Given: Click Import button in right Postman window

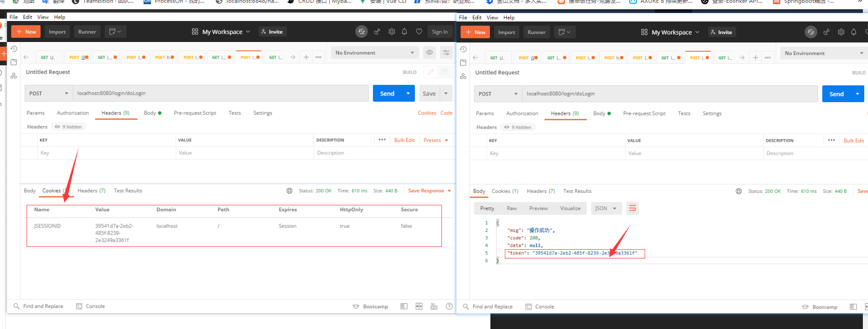Looking at the screenshot, I should click(507, 32).
